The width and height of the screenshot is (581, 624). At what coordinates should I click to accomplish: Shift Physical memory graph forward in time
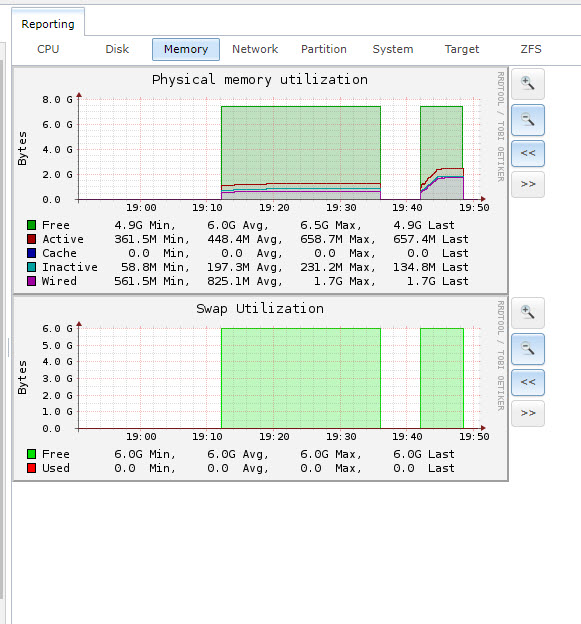tap(528, 184)
